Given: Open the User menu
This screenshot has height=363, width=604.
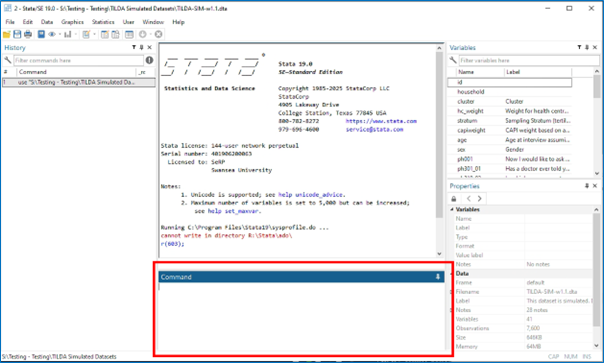Looking at the screenshot, I should [129, 22].
